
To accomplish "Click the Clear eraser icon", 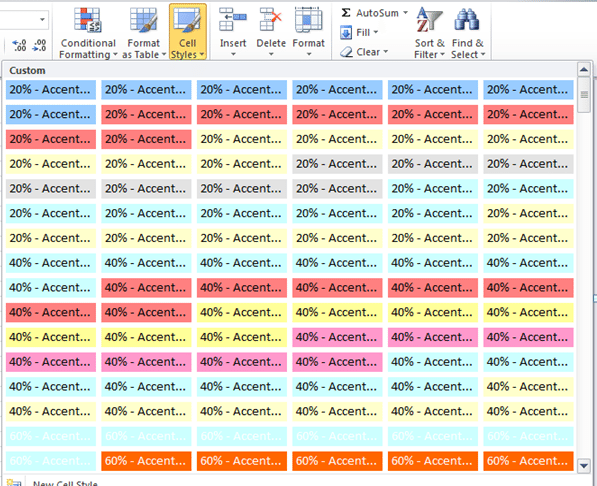I will pos(346,52).
